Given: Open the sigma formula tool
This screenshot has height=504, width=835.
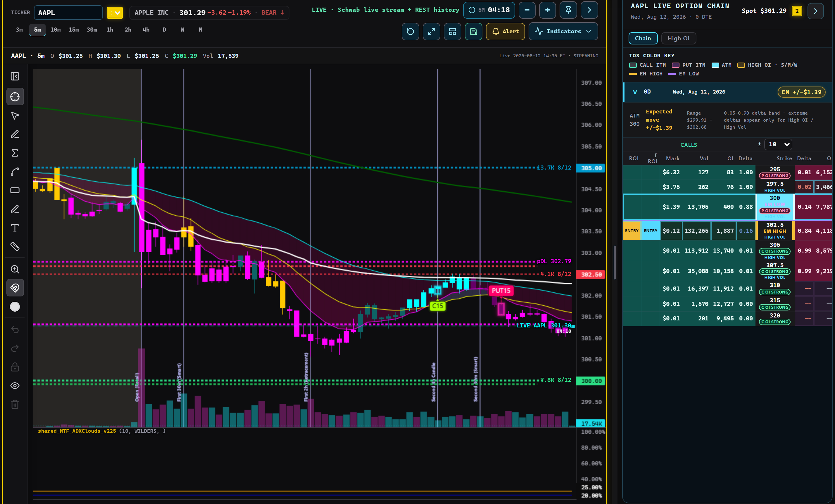Looking at the screenshot, I should (x=15, y=153).
